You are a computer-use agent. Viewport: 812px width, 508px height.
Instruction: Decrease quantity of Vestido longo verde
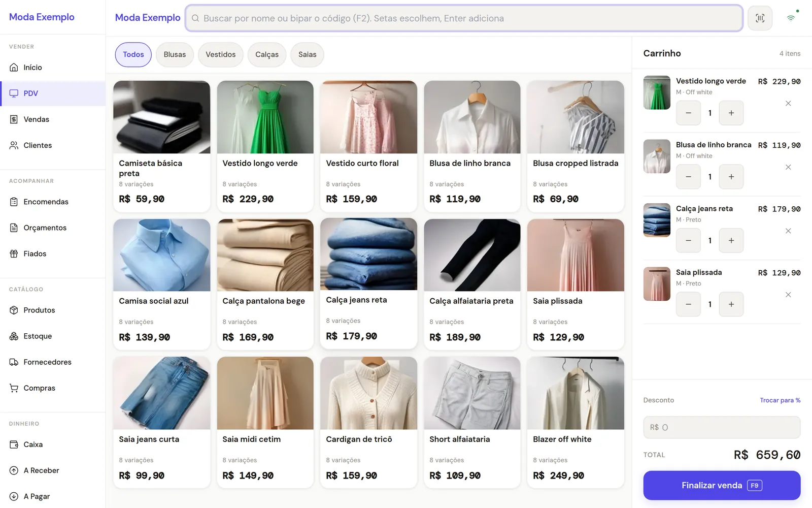pos(688,113)
